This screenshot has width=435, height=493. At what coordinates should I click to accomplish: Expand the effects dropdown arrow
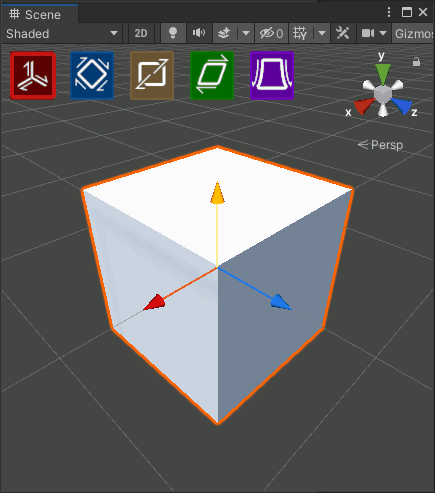tap(246, 33)
